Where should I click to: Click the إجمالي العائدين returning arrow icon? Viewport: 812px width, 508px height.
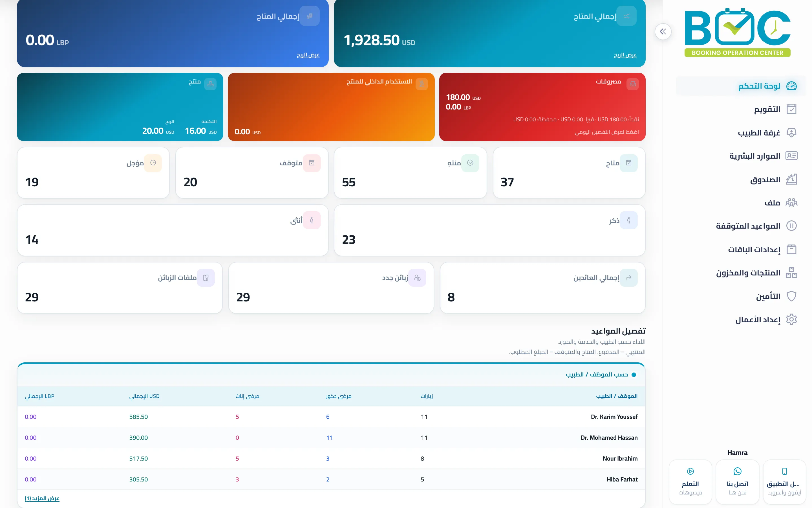[x=628, y=278]
